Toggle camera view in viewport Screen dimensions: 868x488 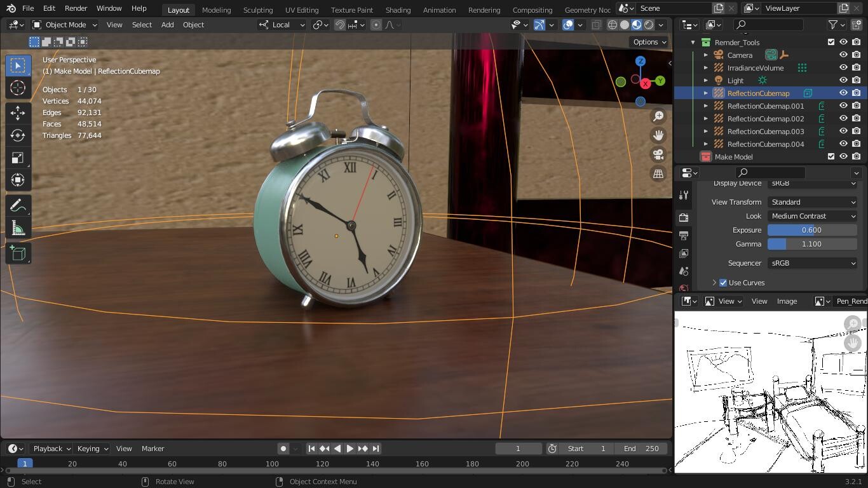(658, 154)
